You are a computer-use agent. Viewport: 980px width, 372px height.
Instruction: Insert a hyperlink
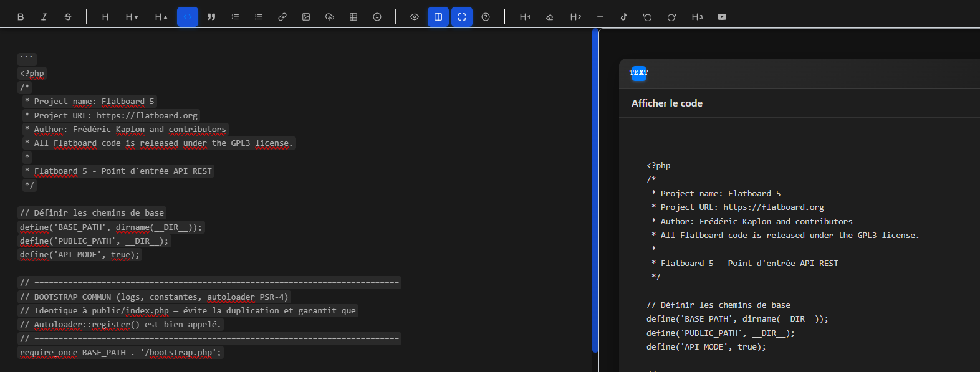click(x=282, y=17)
